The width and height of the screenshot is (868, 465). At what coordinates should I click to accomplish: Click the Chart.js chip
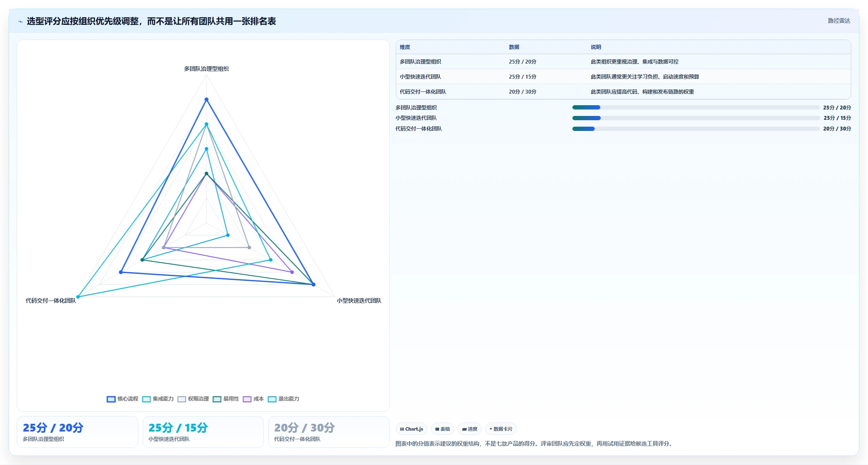point(411,429)
